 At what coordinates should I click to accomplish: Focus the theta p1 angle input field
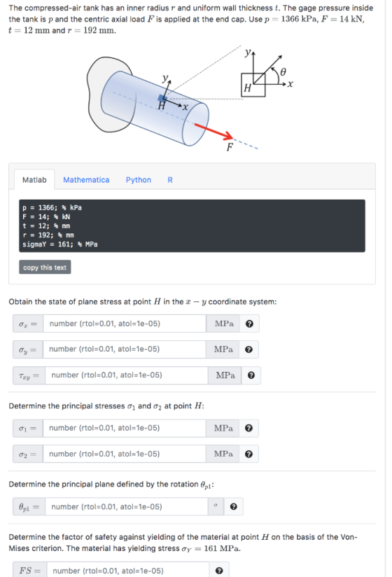click(126, 507)
